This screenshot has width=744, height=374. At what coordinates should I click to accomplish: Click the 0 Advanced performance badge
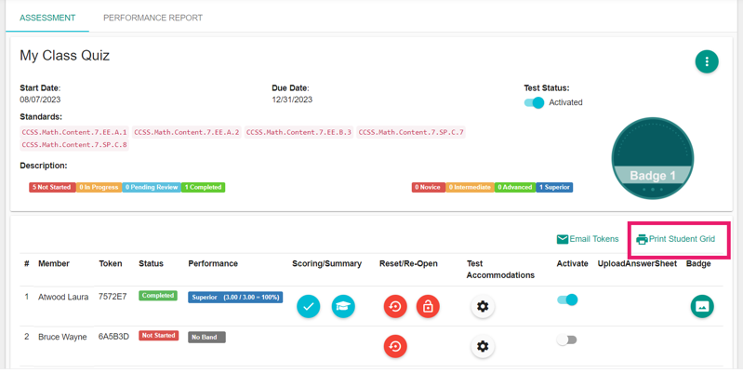tap(515, 187)
